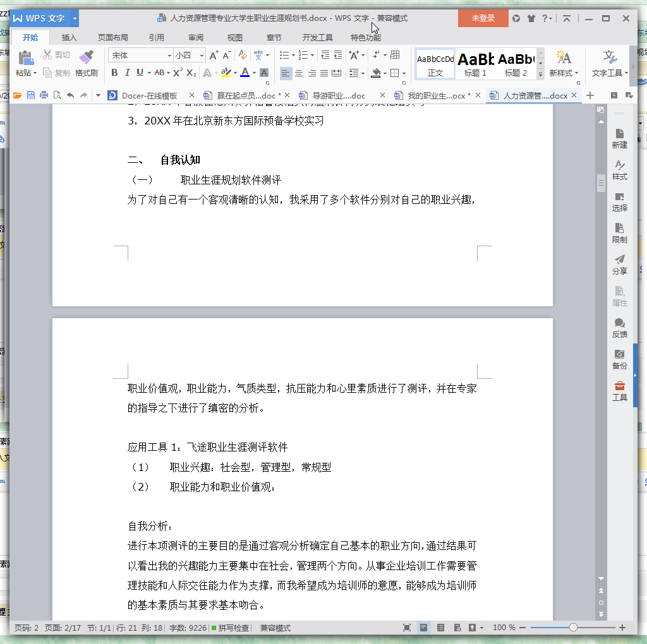Apply subscript X₂ formatting
The width and height of the screenshot is (647, 644).
tap(191, 73)
